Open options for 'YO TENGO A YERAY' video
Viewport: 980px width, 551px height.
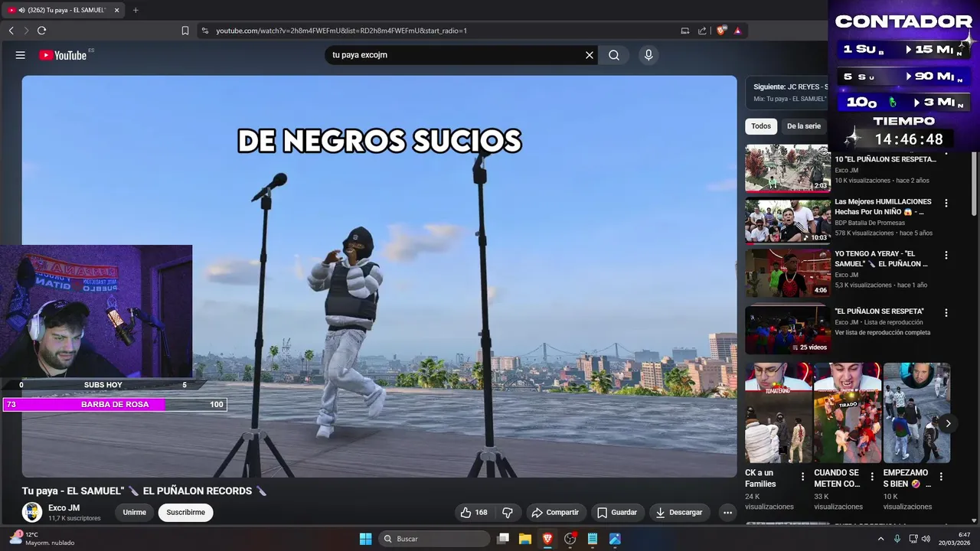coord(946,255)
